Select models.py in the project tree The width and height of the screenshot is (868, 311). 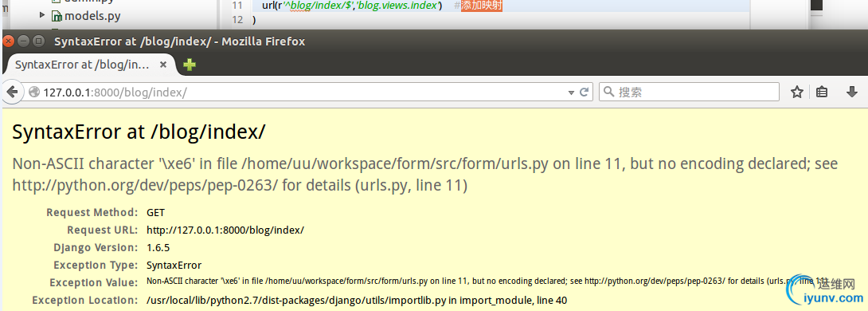(x=92, y=15)
